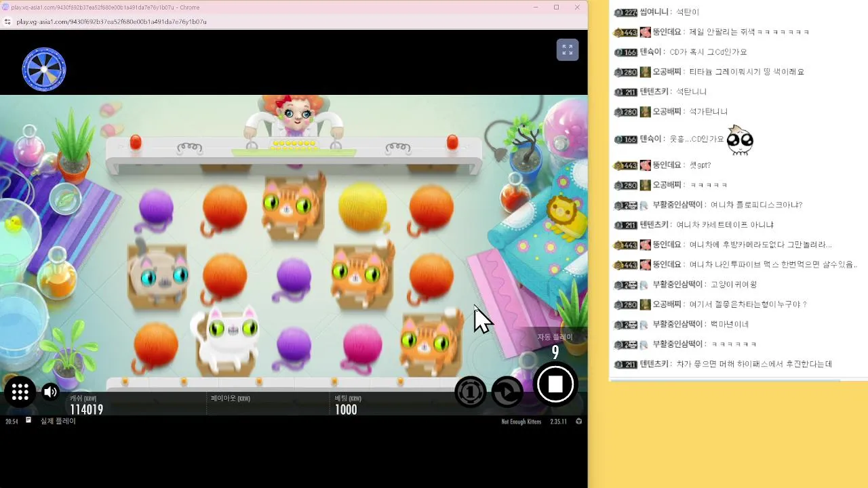Click the yellow dots progress meter on machine
Screen dimensions: 868x488
click(294, 144)
